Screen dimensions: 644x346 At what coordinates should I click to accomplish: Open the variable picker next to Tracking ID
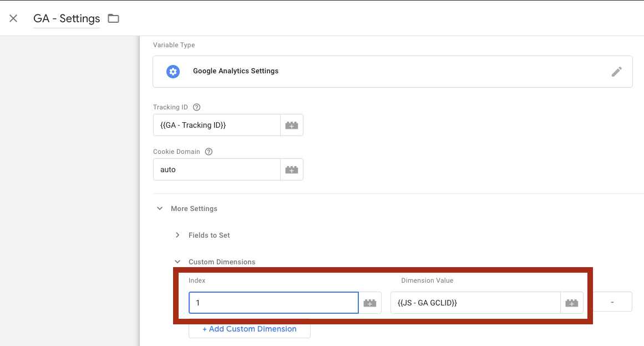pyautogui.click(x=292, y=126)
